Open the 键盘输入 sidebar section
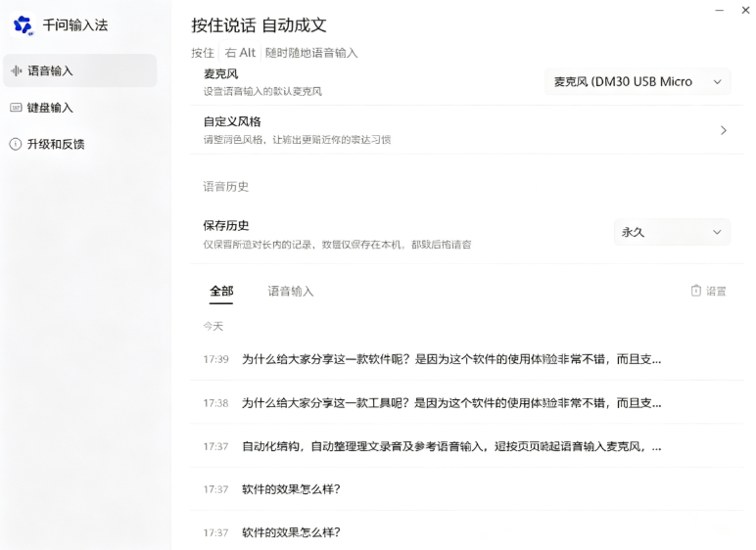756x550 pixels. click(80, 108)
